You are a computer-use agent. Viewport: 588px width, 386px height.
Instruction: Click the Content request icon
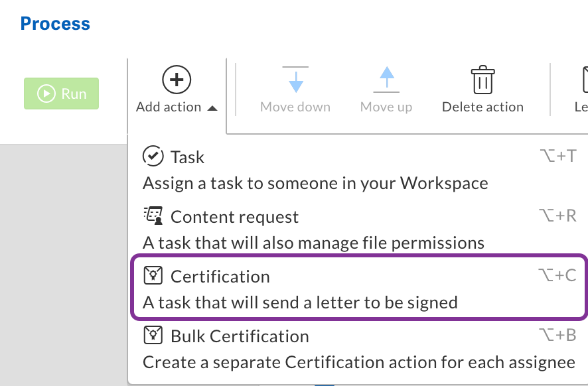(x=153, y=216)
